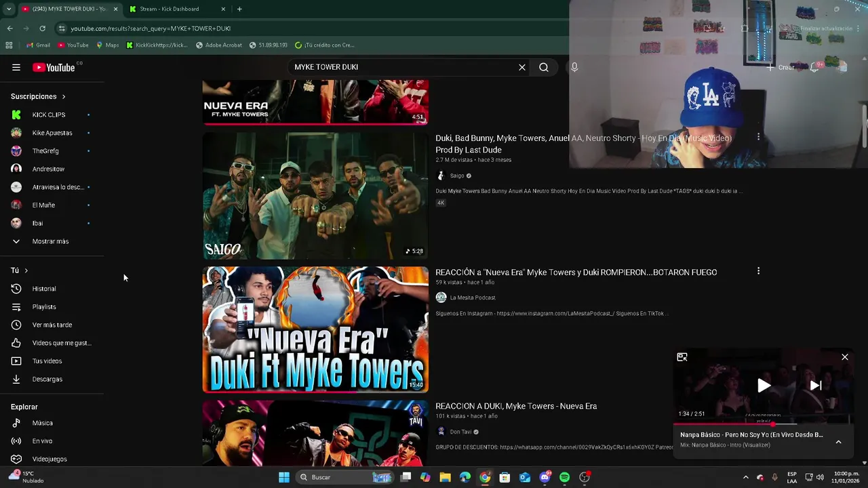Expand the Suscripciones section arrow
This screenshot has width=868, height=488.
(x=64, y=96)
